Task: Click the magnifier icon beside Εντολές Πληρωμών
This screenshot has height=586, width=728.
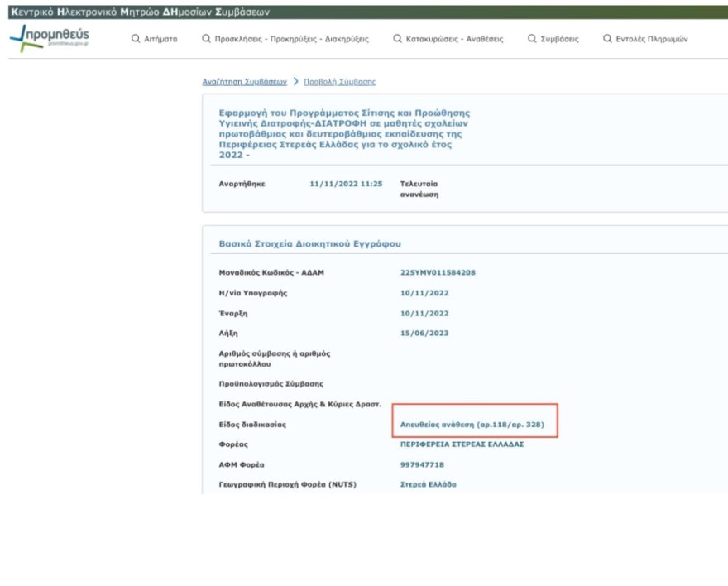Action: click(x=607, y=39)
